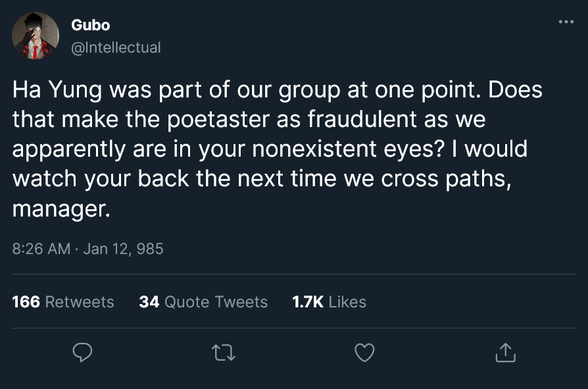This screenshot has width=588, height=389.
Task: Click the bold 34 quote count
Action: [149, 302]
